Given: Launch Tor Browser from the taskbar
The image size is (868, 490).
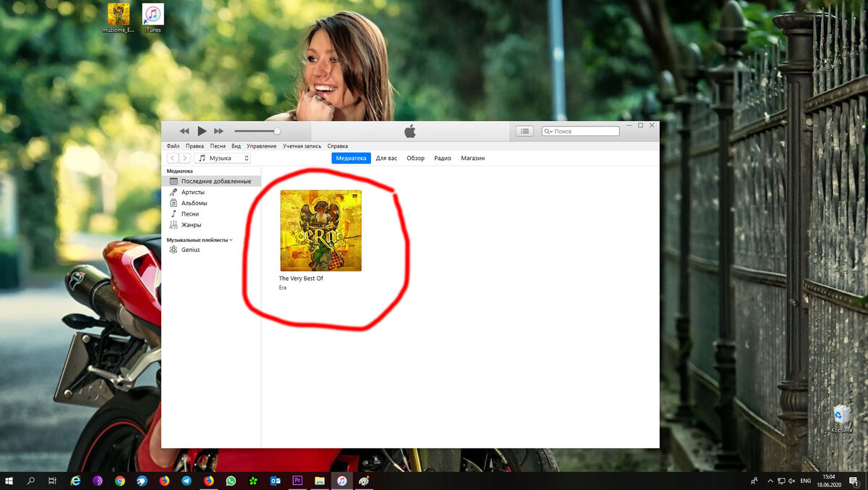Looking at the screenshot, I should pyautogui.click(x=98, y=481).
